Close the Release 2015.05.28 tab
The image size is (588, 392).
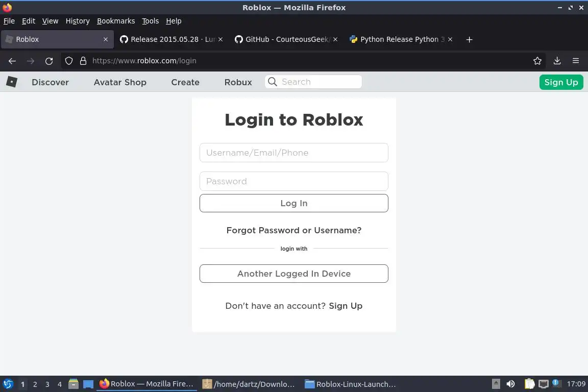(220, 39)
